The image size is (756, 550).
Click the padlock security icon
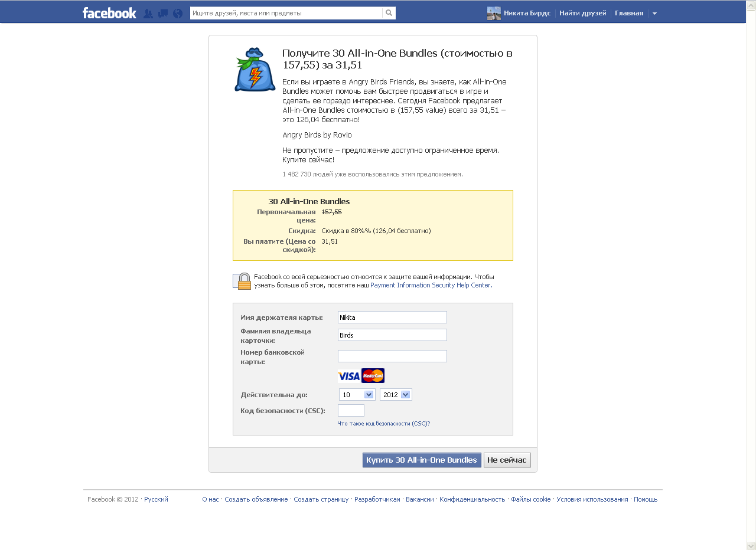(x=242, y=281)
